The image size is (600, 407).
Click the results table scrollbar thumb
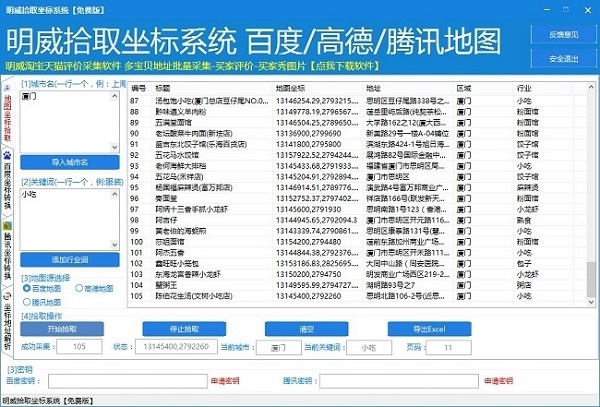click(x=591, y=278)
